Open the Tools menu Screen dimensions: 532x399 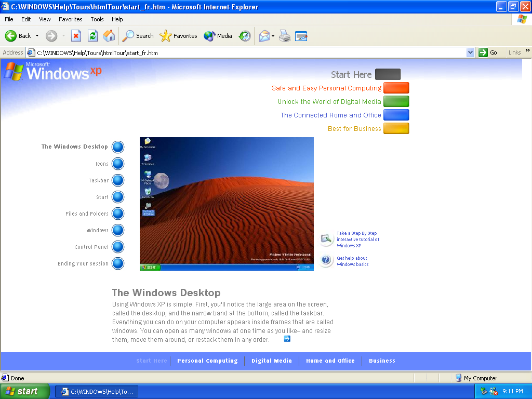pos(97,19)
